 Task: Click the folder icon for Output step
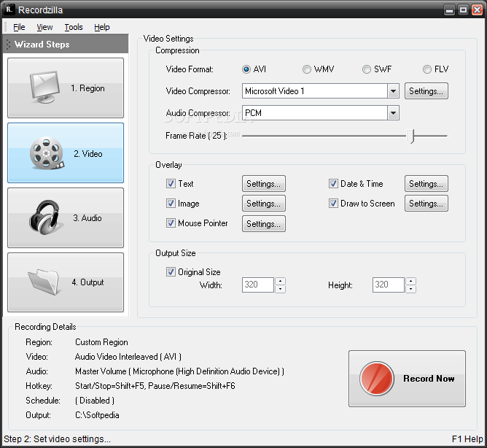pyautogui.click(x=44, y=282)
